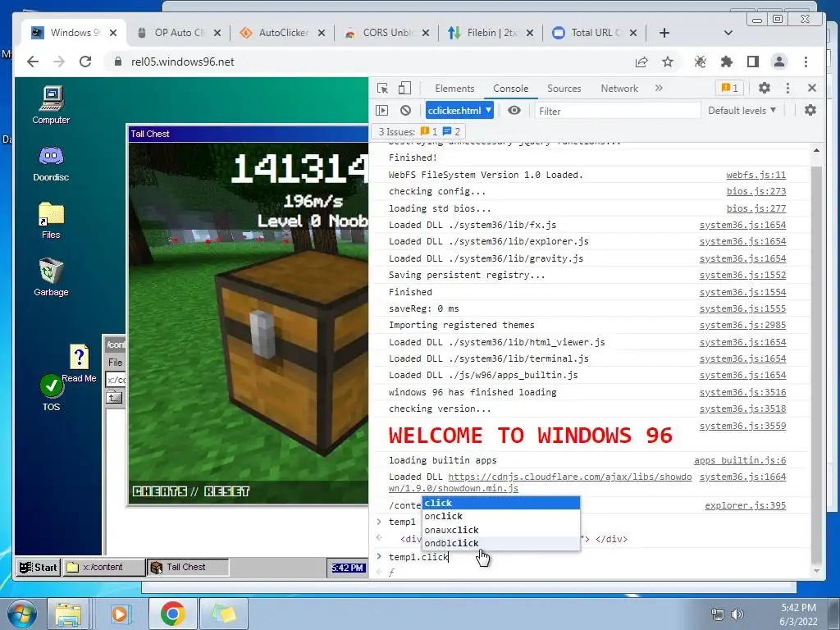Open the TOS checkmark icon

[x=52, y=392]
